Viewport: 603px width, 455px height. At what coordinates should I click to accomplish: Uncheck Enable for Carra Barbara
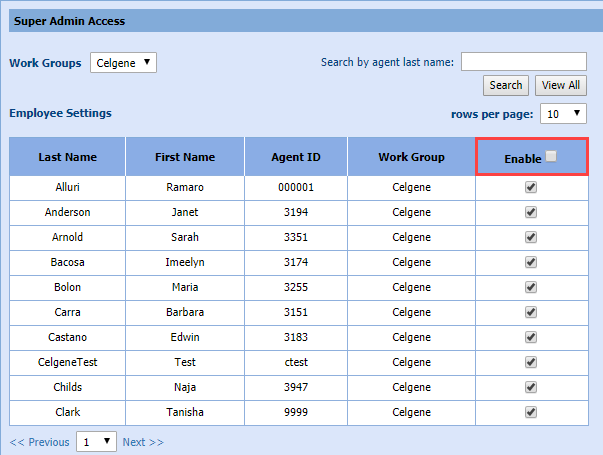(531, 312)
